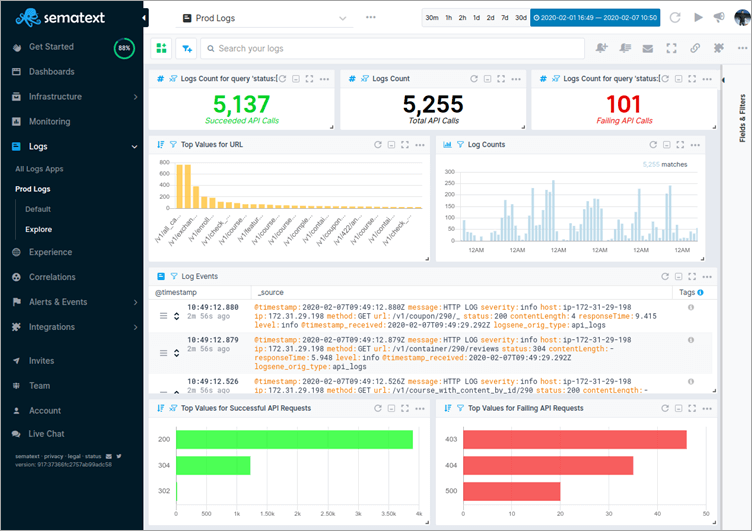This screenshot has height=531, width=752.
Task: Open Dashboards from the sidebar
Action: tap(51, 72)
